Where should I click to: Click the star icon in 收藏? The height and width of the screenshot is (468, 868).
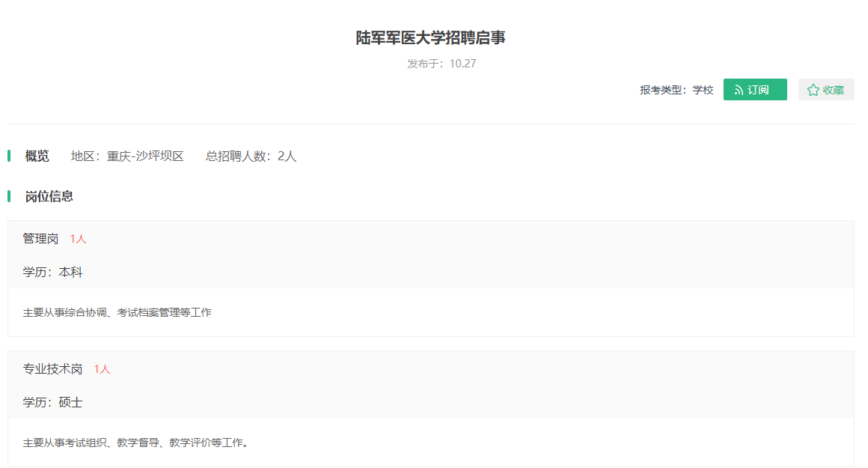[813, 91]
